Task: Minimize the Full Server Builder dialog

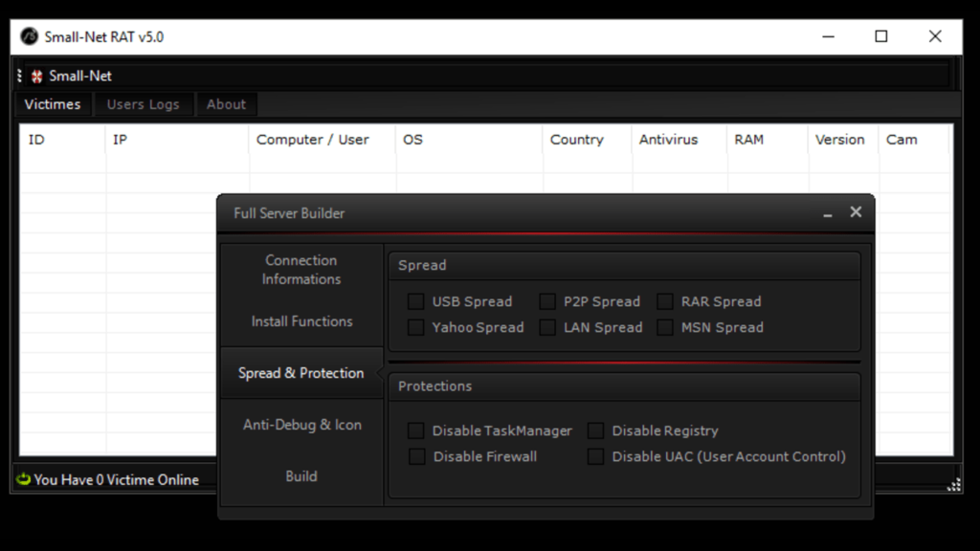Action: tap(828, 213)
